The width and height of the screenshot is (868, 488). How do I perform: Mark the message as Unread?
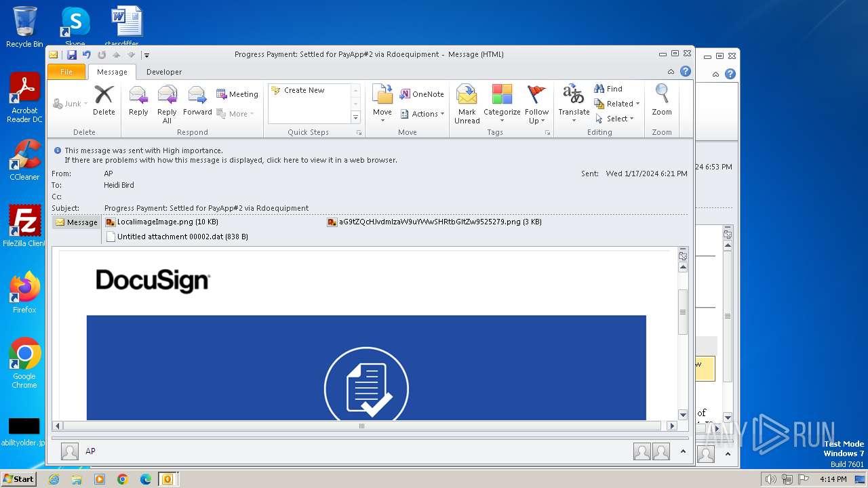click(467, 104)
